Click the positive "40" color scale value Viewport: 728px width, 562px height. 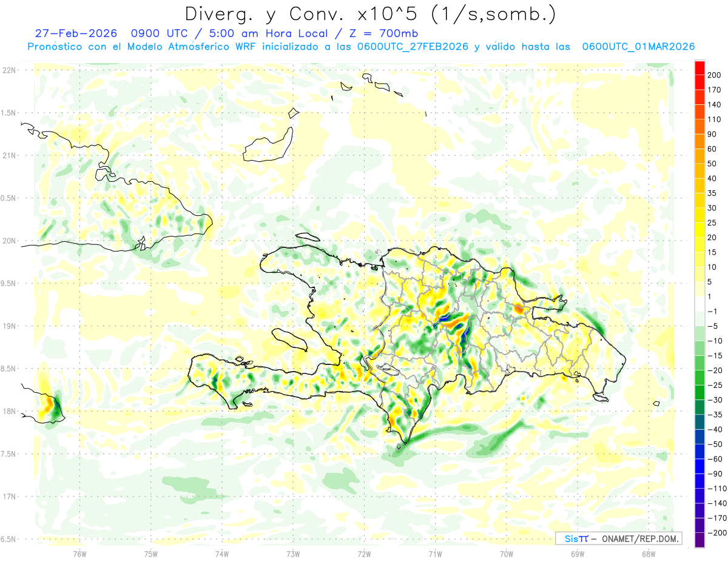click(712, 178)
